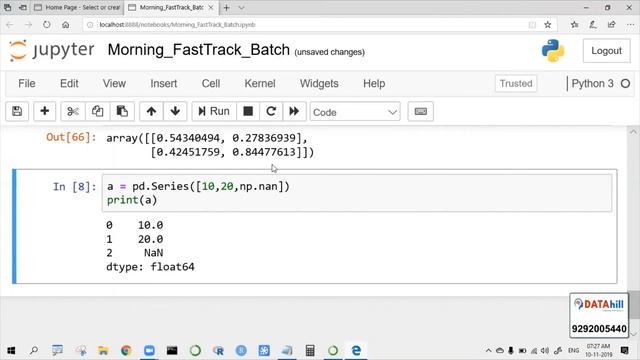The image size is (640, 360).
Task: Click the In [8] cell prompt
Action: coord(74,187)
